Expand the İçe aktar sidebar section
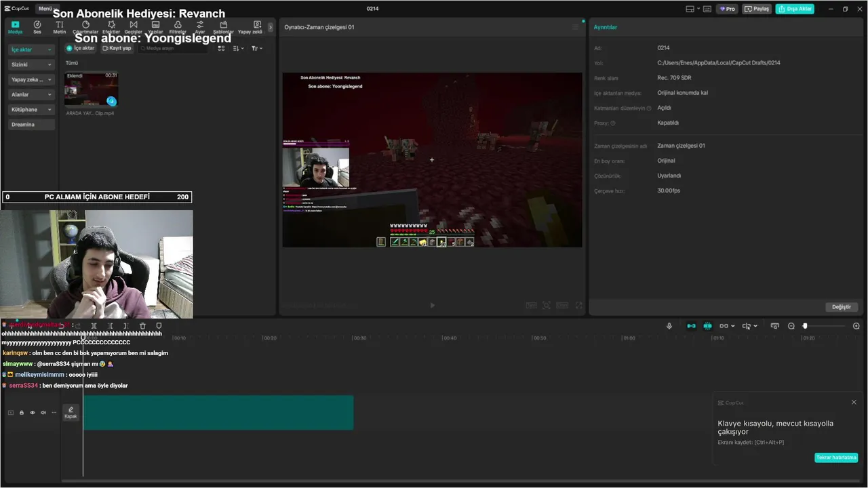 pos(31,49)
